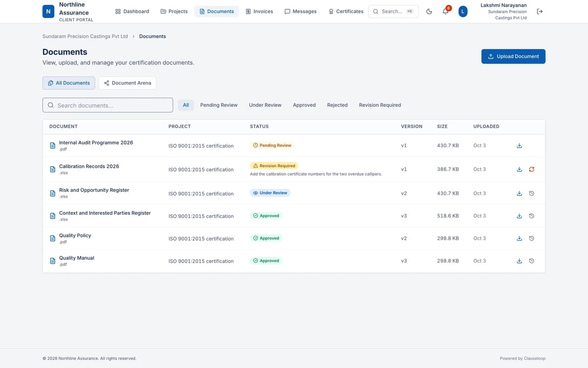
Task: Click Powered by Clauseloop footer text
Action: (522, 358)
